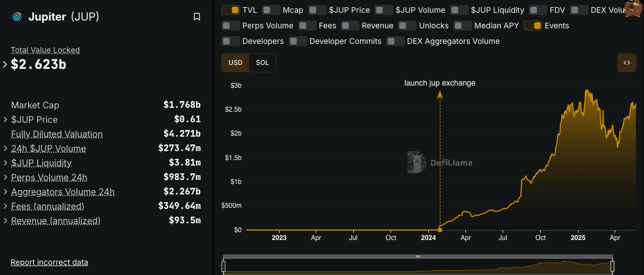Disable the TVL chart toggle
The image size is (644, 275).
[230, 10]
